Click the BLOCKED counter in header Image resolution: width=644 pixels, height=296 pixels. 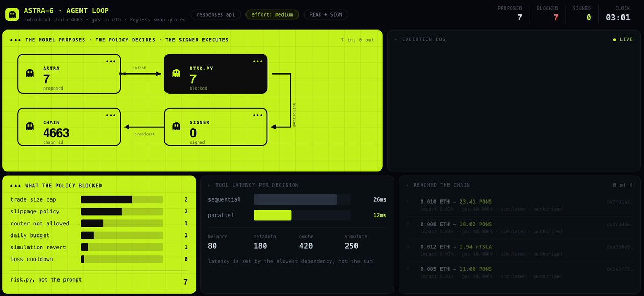[x=547, y=13]
